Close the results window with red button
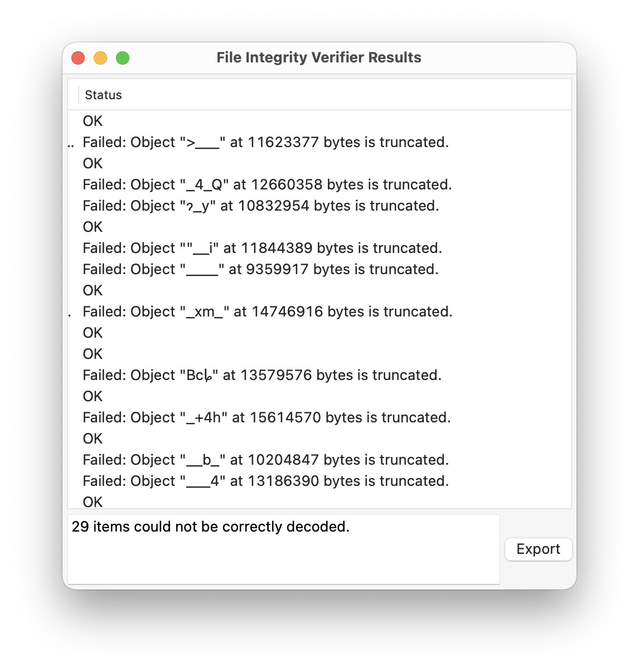This screenshot has height=672, width=639. point(78,58)
